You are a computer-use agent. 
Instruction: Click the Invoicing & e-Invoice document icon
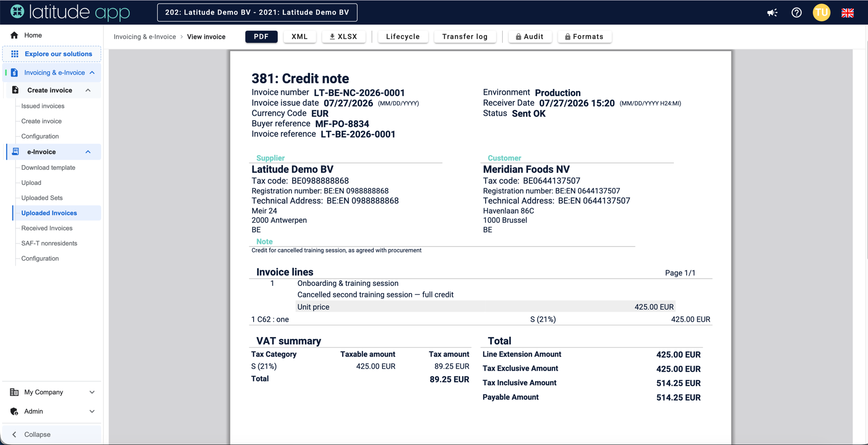tap(14, 73)
